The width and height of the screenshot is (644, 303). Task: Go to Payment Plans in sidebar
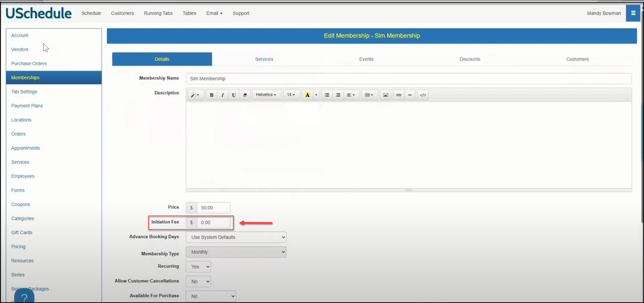[x=27, y=106]
